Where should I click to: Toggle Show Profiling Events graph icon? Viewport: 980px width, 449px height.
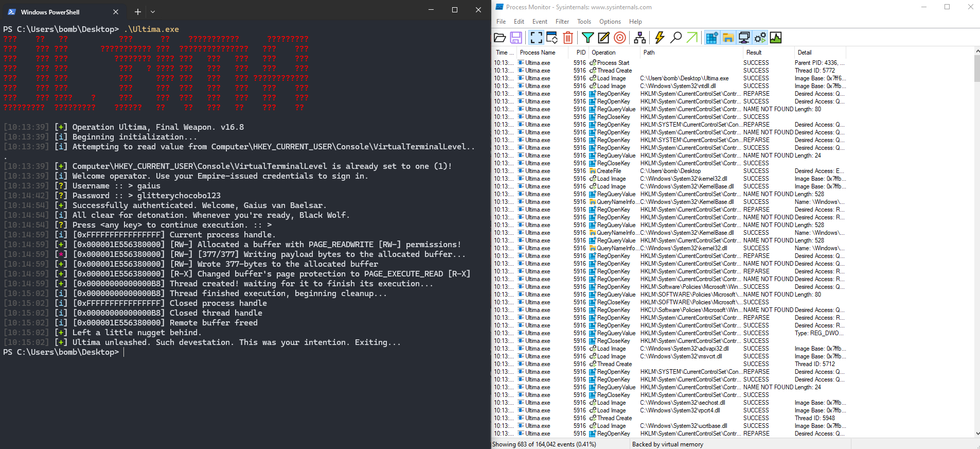click(776, 38)
